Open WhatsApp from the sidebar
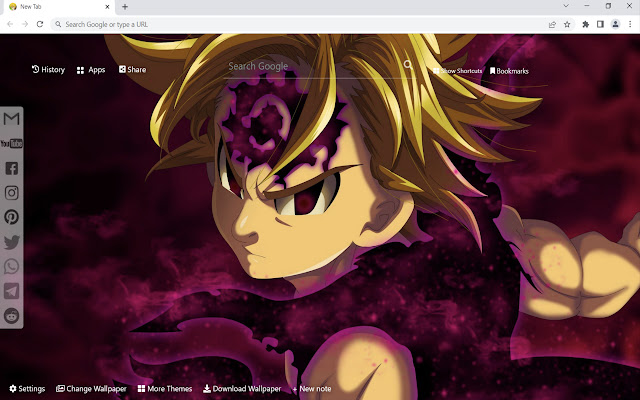 click(11, 267)
